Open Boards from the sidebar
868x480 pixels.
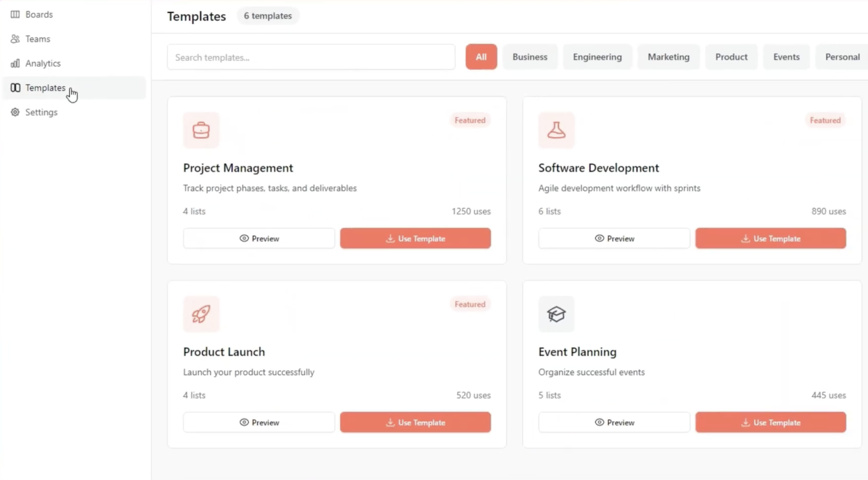39,14
